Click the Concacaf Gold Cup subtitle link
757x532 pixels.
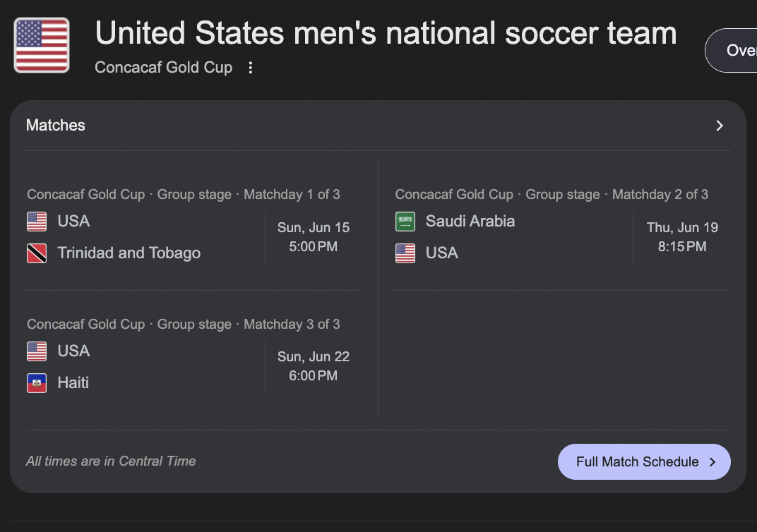(x=163, y=68)
